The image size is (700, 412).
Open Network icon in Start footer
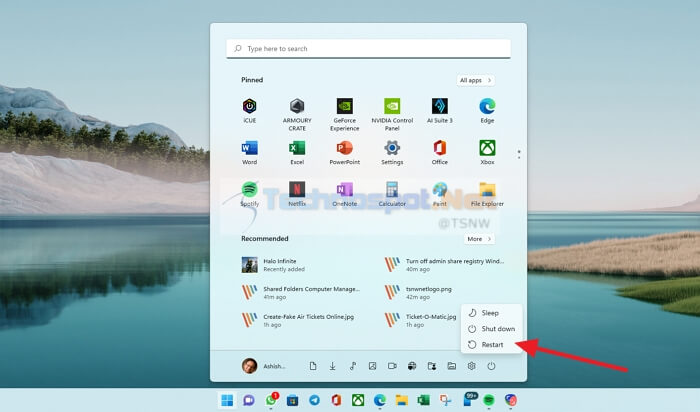tap(412, 366)
